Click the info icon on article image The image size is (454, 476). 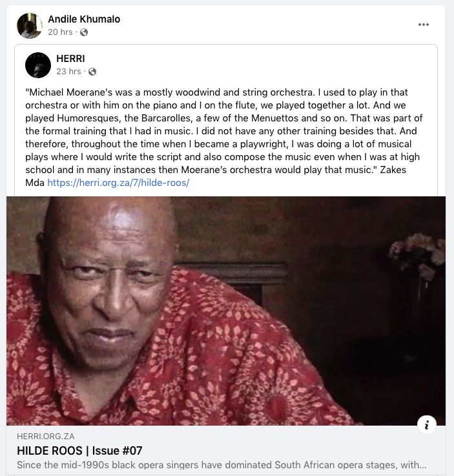tap(426, 424)
